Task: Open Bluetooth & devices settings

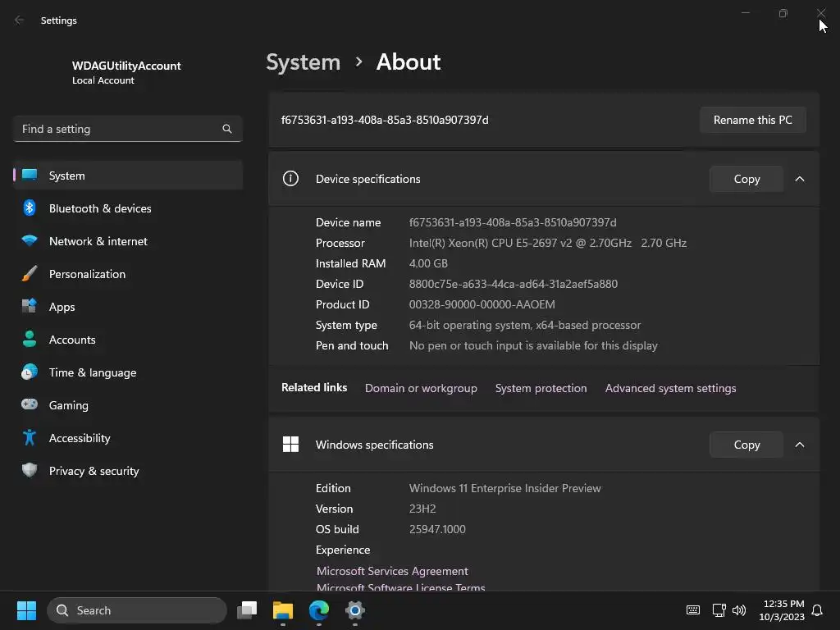Action: point(128,208)
